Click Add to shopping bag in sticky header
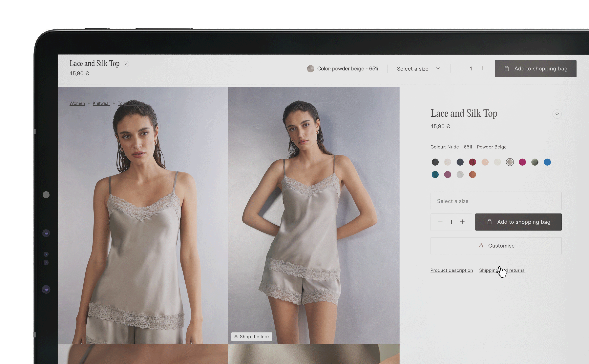The height and width of the screenshot is (364, 589). coord(535,69)
